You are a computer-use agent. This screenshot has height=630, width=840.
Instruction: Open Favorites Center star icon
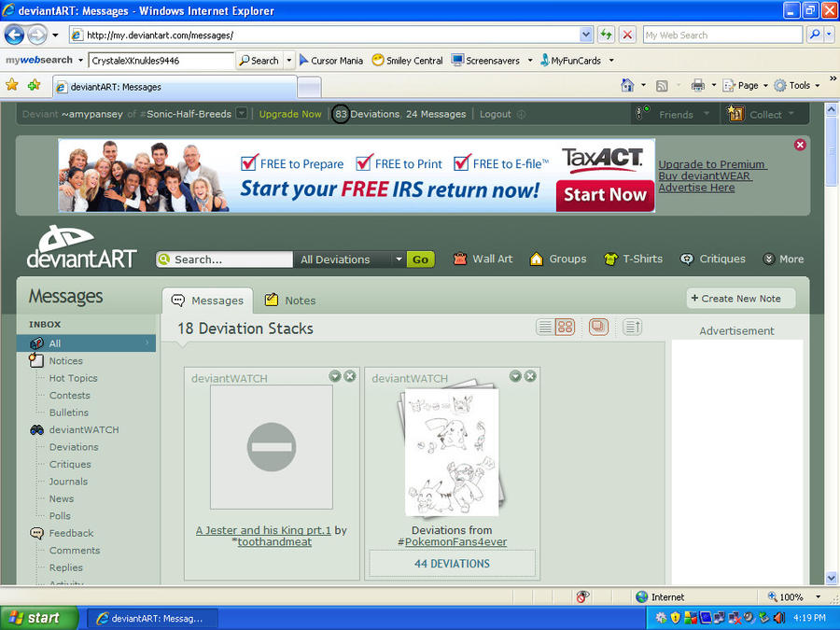pos(12,85)
